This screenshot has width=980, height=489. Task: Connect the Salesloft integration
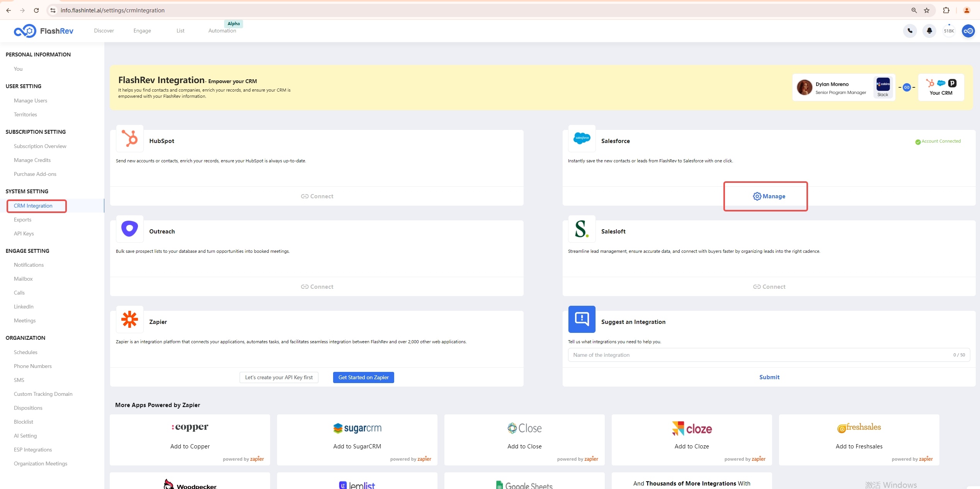(769, 287)
